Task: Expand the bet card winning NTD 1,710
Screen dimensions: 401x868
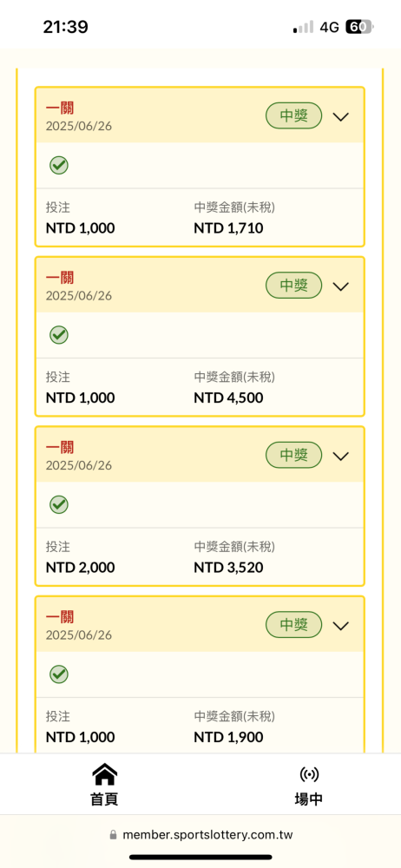Action: tap(340, 116)
